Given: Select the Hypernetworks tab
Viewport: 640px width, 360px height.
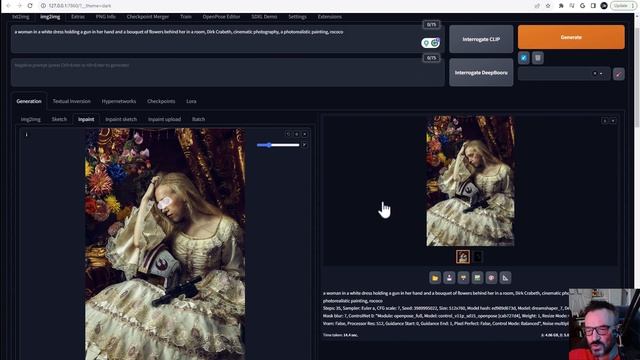Looking at the screenshot, I should pyautogui.click(x=119, y=101).
